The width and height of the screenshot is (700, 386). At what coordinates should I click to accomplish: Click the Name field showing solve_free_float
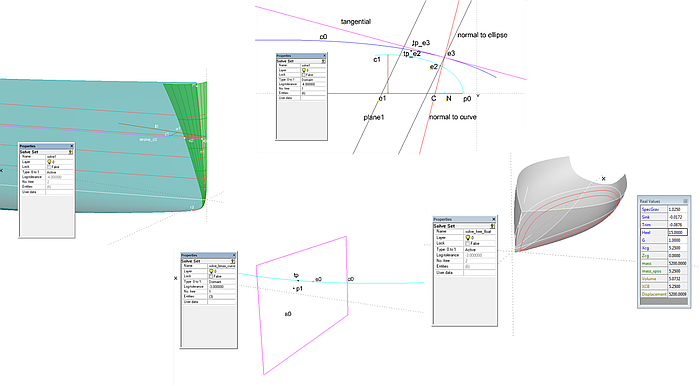click(480, 232)
